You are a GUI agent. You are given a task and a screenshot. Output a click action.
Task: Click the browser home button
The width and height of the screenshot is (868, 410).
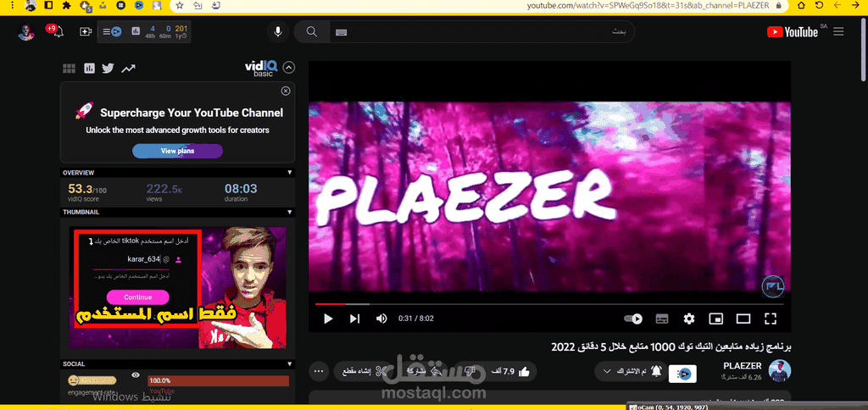point(801,6)
